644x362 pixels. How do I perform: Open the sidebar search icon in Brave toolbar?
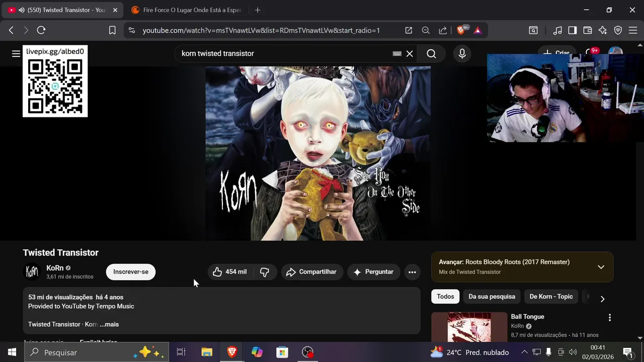click(533, 30)
